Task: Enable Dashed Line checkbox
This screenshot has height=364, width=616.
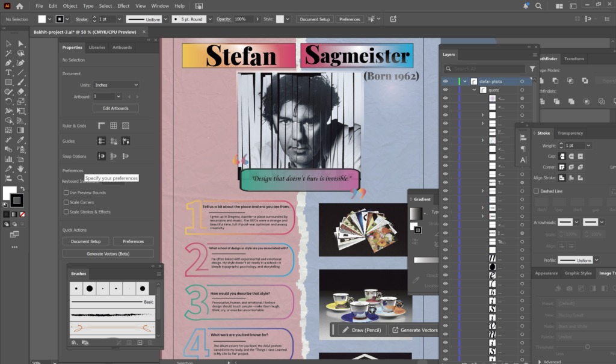Action: [x=536, y=191]
